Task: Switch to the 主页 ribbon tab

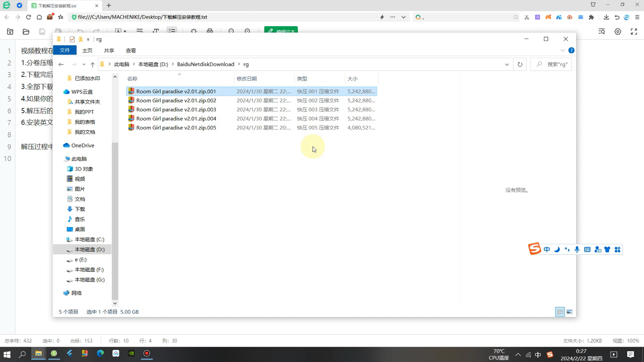Action: 87,50
